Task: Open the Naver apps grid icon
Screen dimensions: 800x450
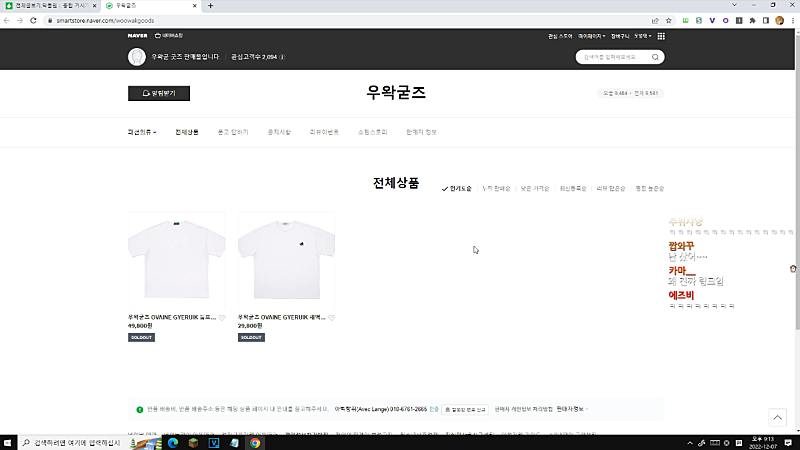Action: click(661, 36)
